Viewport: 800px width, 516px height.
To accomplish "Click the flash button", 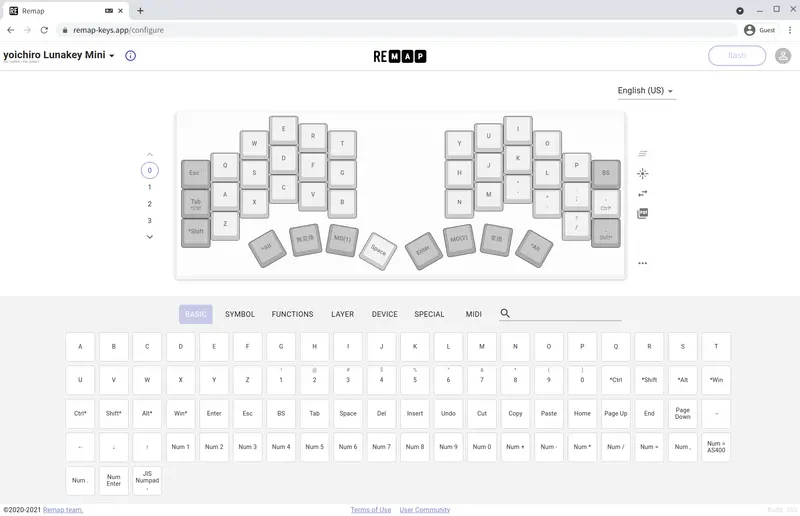I will (x=737, y=56).
